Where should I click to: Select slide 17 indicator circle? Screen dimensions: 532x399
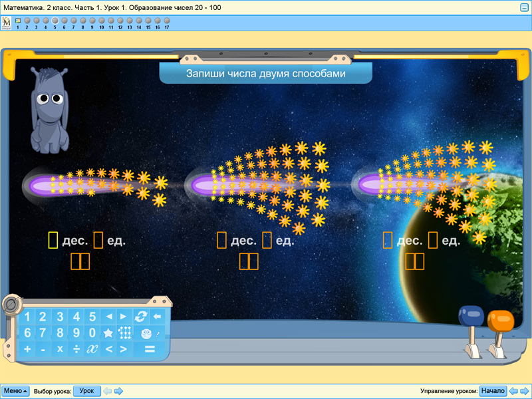[167, 21]
